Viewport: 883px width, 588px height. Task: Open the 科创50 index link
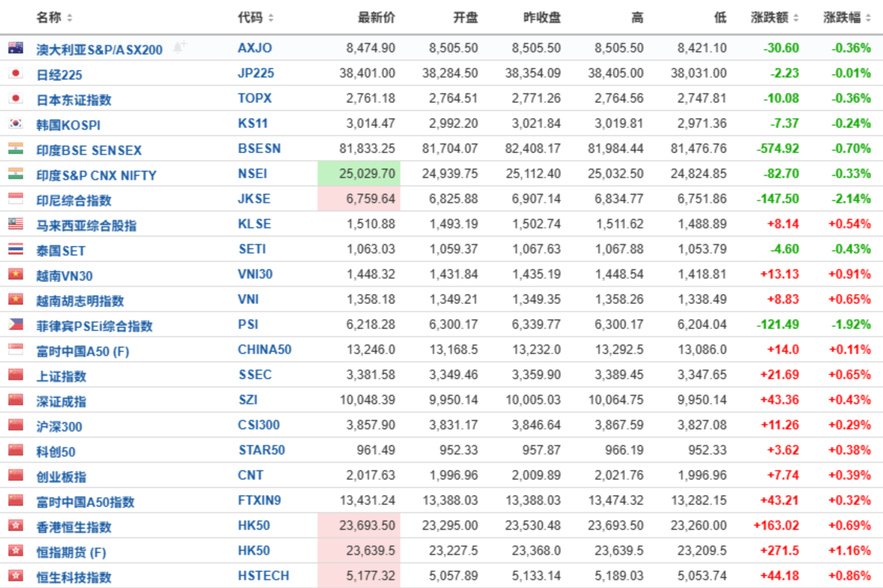tap(56, 452)
